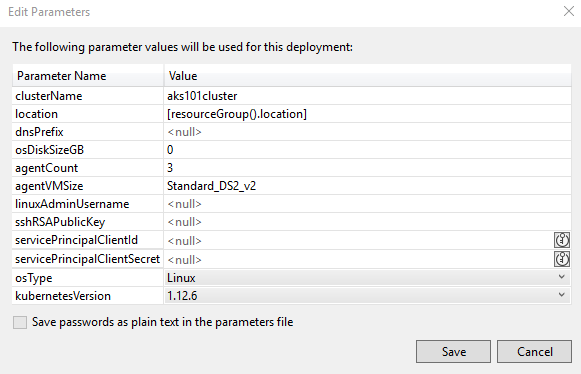581x374 pixels.
Task: Select the clusterName parameter label
Action: coord(49,96)
